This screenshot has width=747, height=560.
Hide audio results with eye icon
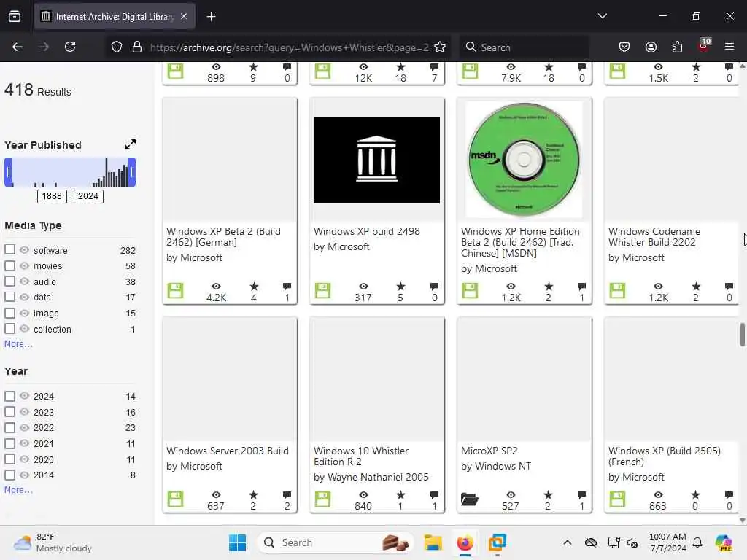point(24,281)
